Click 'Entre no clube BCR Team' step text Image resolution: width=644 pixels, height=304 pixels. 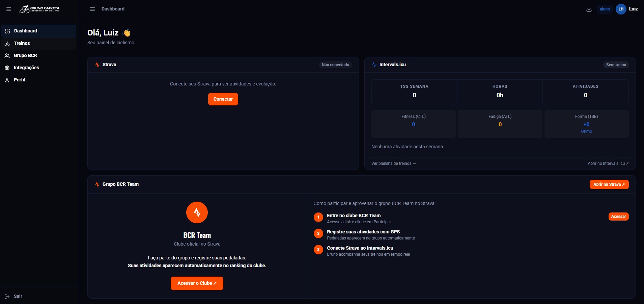click(x=354, y=216)
